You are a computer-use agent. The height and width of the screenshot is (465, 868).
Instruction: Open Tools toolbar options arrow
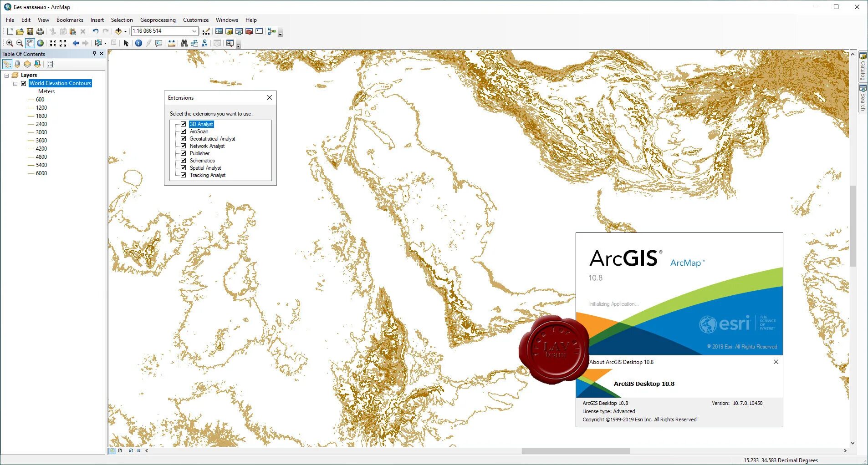[x=238, y=45]
